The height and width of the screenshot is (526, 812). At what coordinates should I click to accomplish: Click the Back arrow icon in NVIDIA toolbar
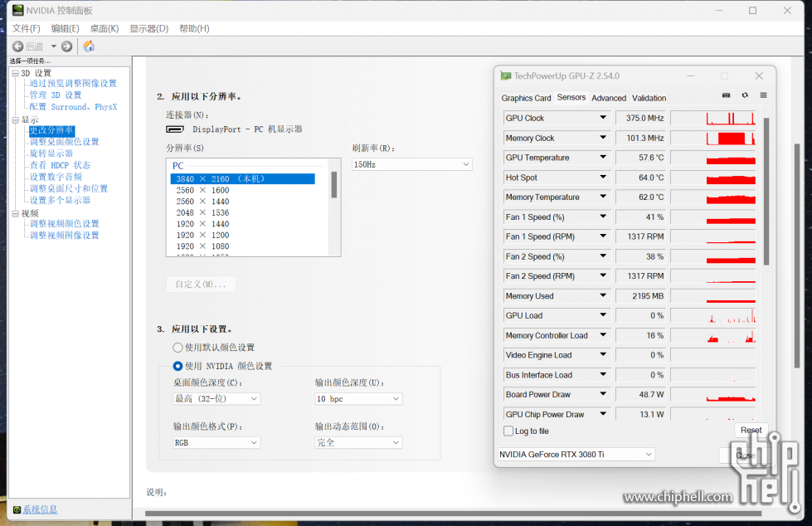point(17,46)
